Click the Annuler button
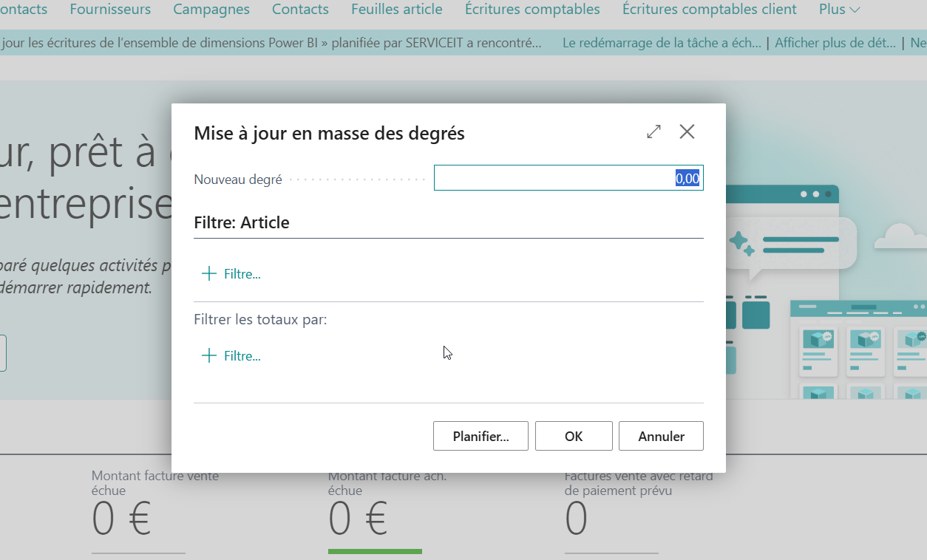The height and width of the screenshot is (560, 927). 661,436
